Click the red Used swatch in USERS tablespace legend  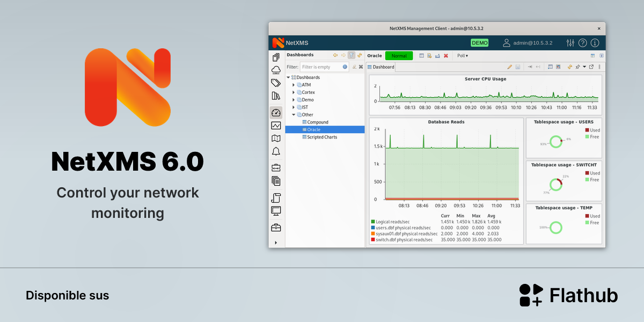coord(587,130)
